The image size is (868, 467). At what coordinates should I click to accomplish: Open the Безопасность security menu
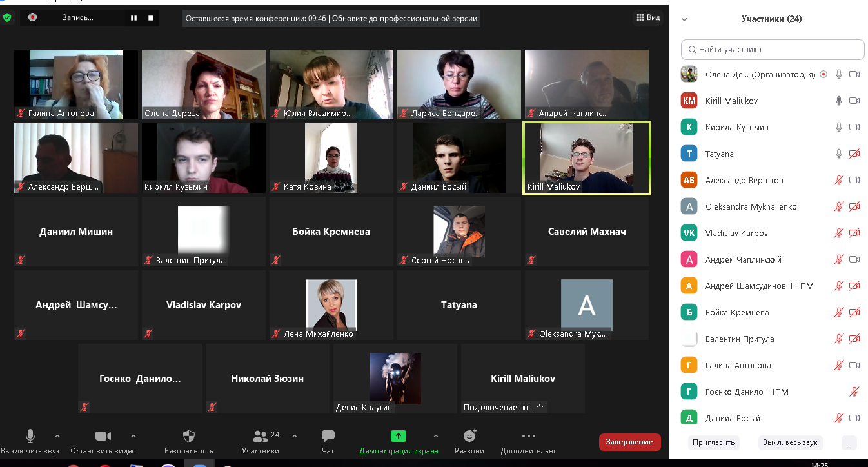pyautogui.click(x=189, y=442)
